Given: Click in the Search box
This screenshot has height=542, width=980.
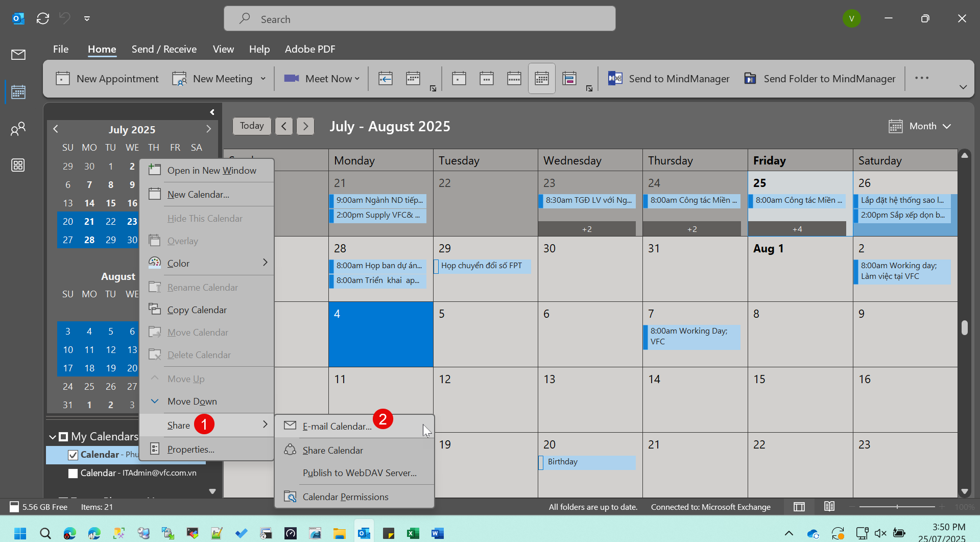Looking at the screenshot, I should click(419, 19).
